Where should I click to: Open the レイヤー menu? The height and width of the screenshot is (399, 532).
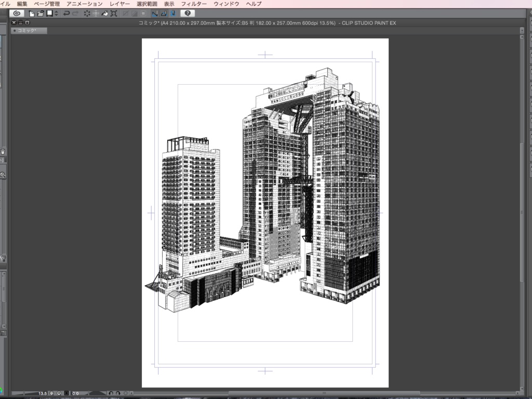(x=120, y=4)
